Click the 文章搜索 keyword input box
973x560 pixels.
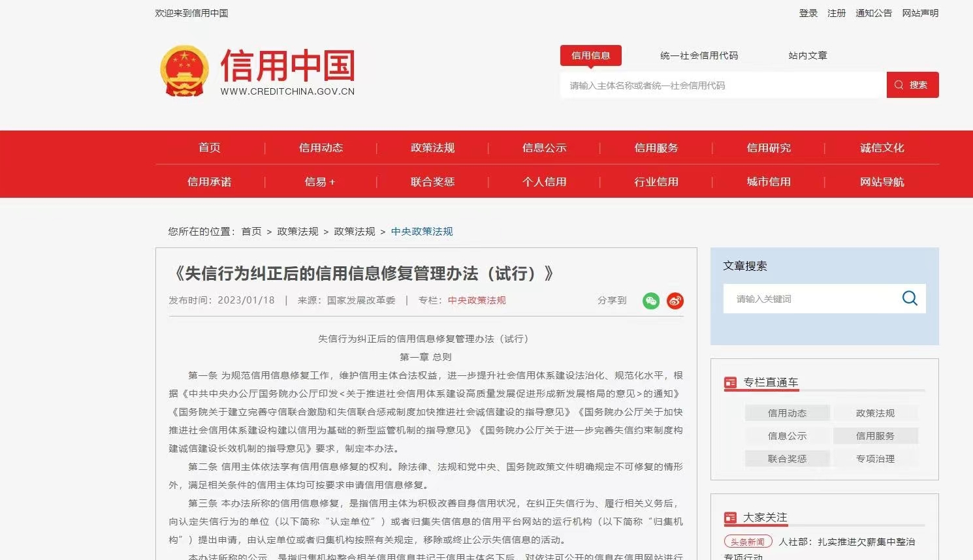click(x=810, y=299)
